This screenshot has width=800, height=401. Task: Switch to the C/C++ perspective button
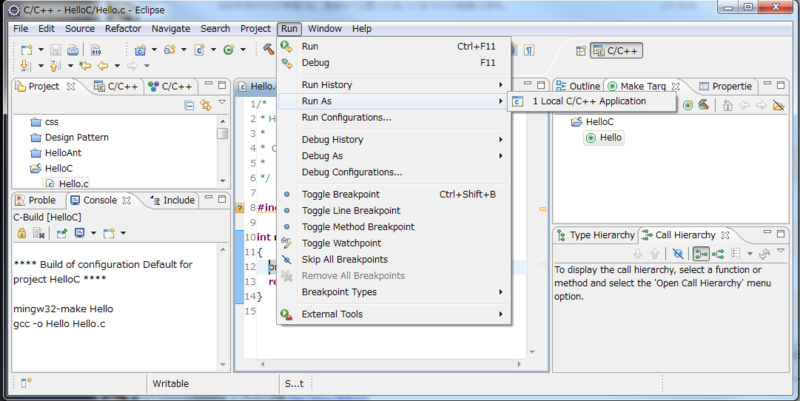[616, 51]
